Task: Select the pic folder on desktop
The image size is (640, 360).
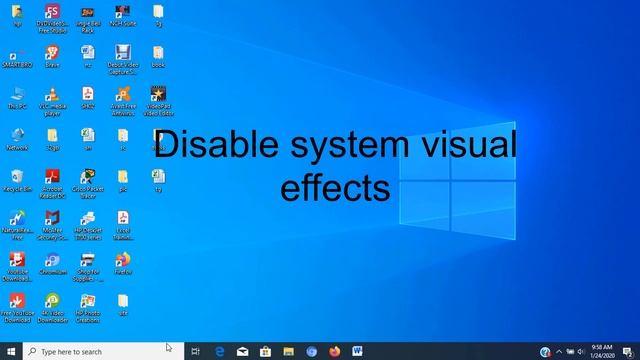Action: pyautogui.click(x=123, y=181)
